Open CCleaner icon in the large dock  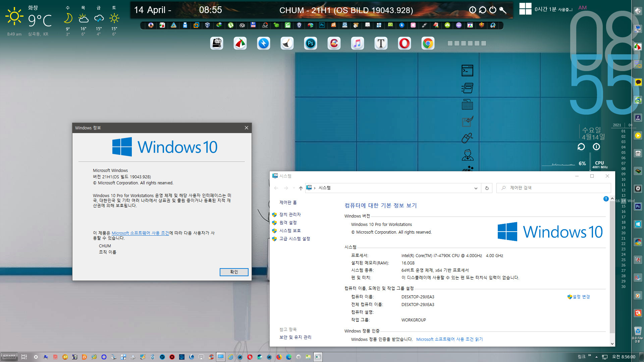334,44
